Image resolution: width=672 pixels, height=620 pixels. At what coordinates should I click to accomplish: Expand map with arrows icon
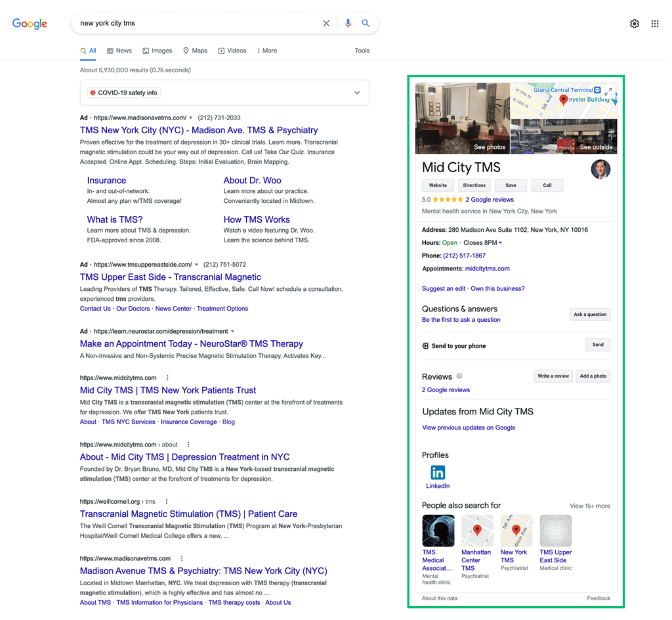click(608, 91)
